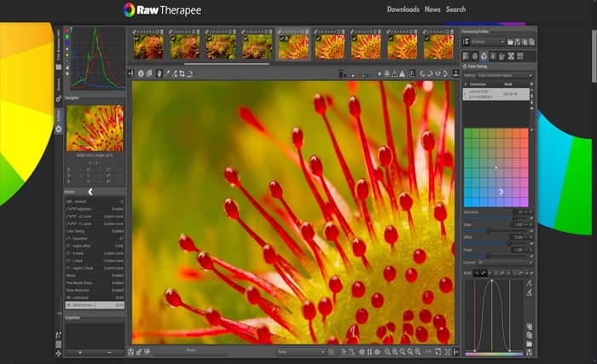The image size is (597, 364).
Task: Toggle luminance histogram white button
Action: coord(67,49)
